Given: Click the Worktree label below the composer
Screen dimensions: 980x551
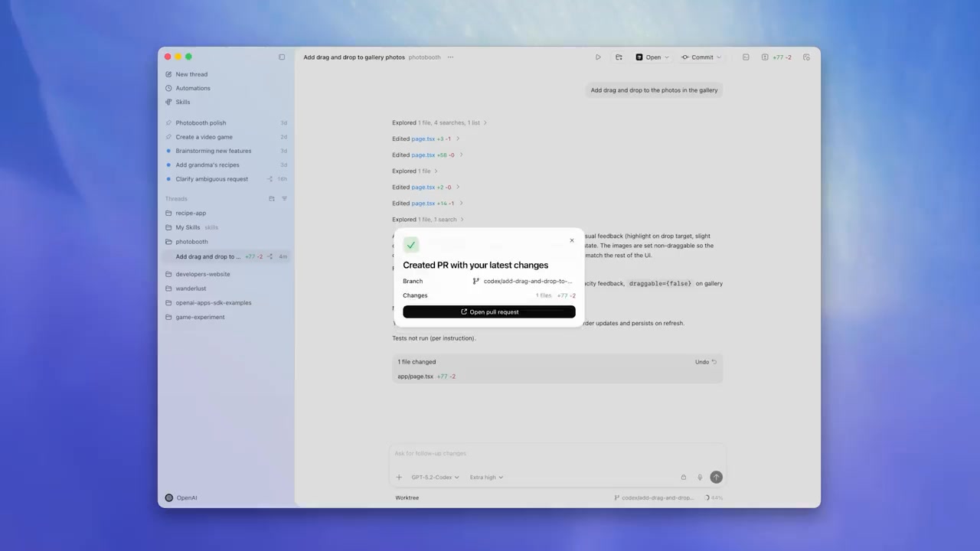Looking at the screenshot, I should tap(407, 497).
